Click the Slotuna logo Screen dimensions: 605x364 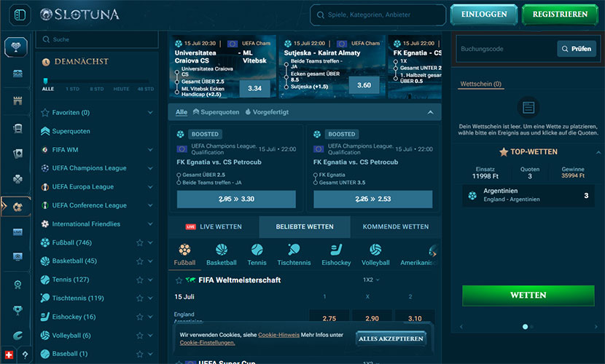79,15
